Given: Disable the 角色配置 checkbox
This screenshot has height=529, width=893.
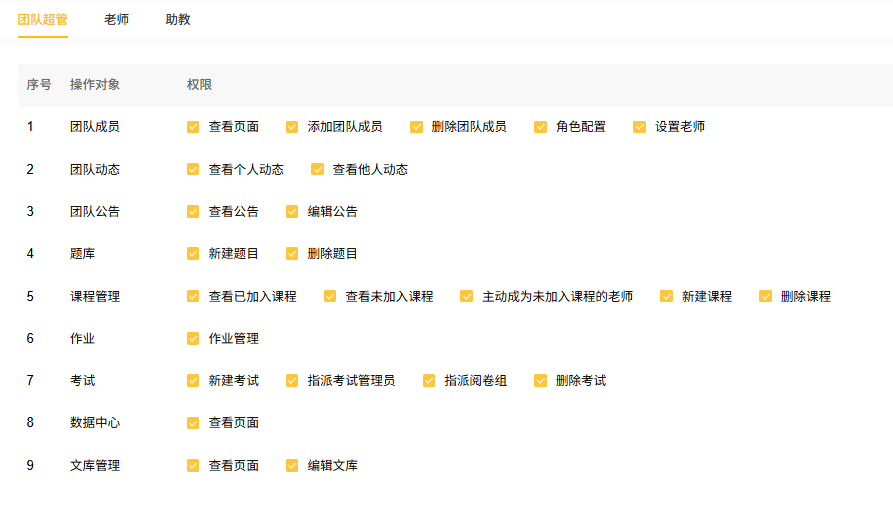Looking at the screenshot, I should 540,127.
